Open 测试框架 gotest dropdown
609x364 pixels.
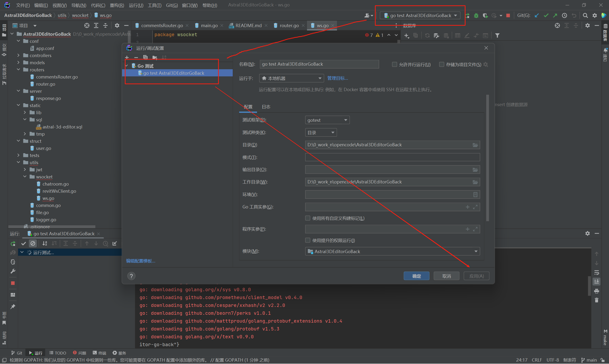[327, 120]
